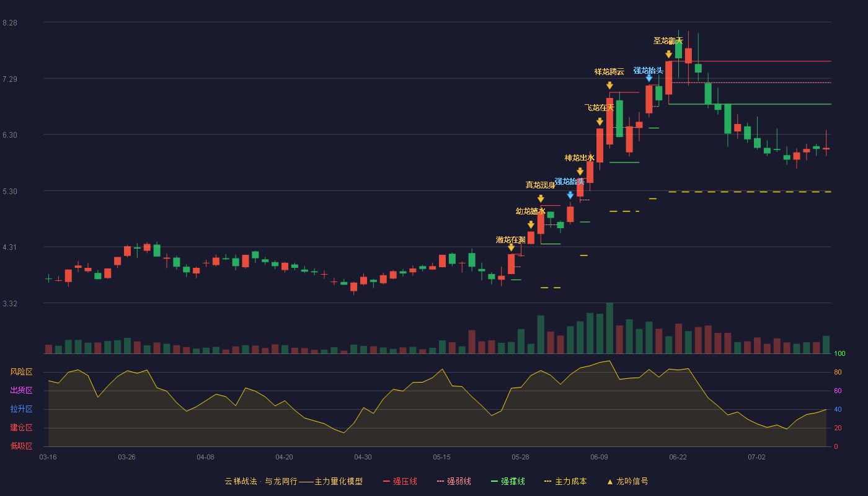Click the 低吸区 zone label

[22, 446]
